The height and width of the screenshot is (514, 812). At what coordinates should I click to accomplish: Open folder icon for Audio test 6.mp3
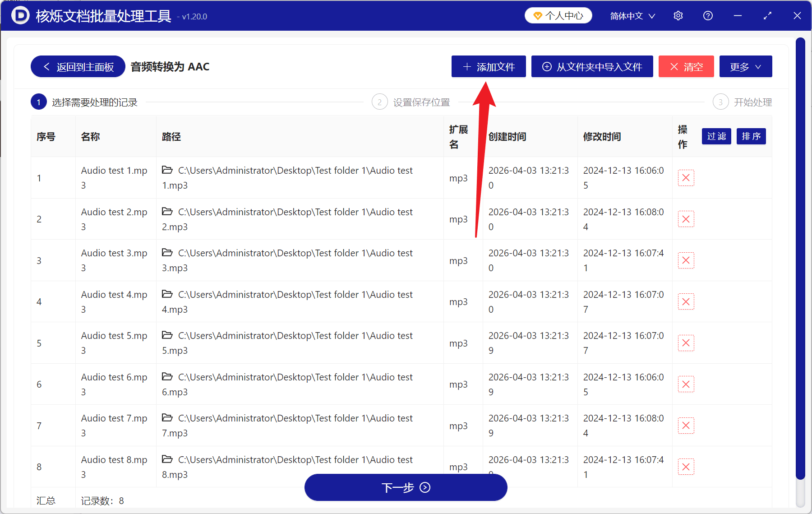167,377
